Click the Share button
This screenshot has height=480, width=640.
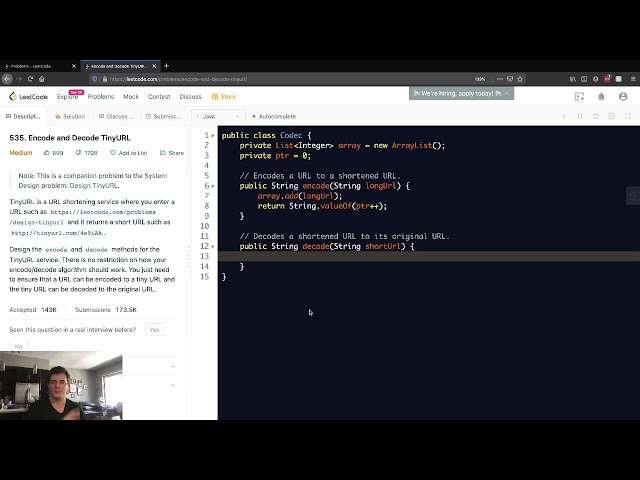point(172,153)
